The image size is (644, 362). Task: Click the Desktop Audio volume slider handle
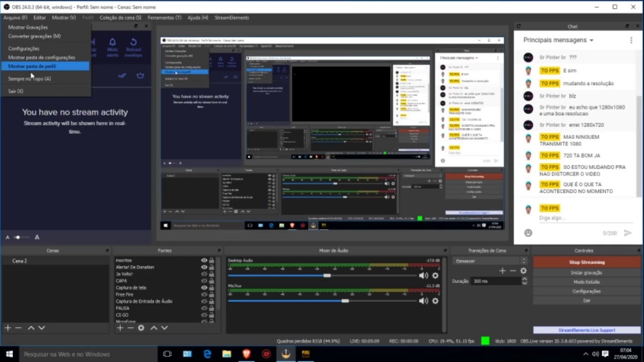click(327, 276)
